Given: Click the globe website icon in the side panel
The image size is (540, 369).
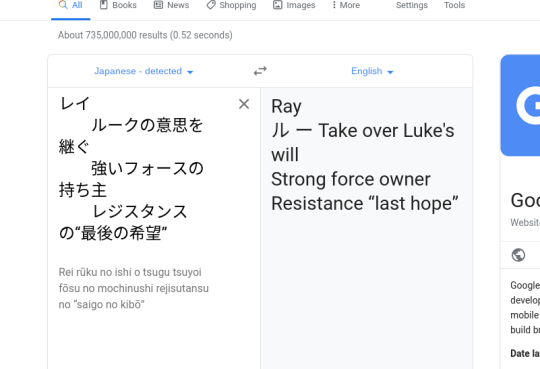Looking at the screenshot, I should pyautogui.click(x=518, y=255).
